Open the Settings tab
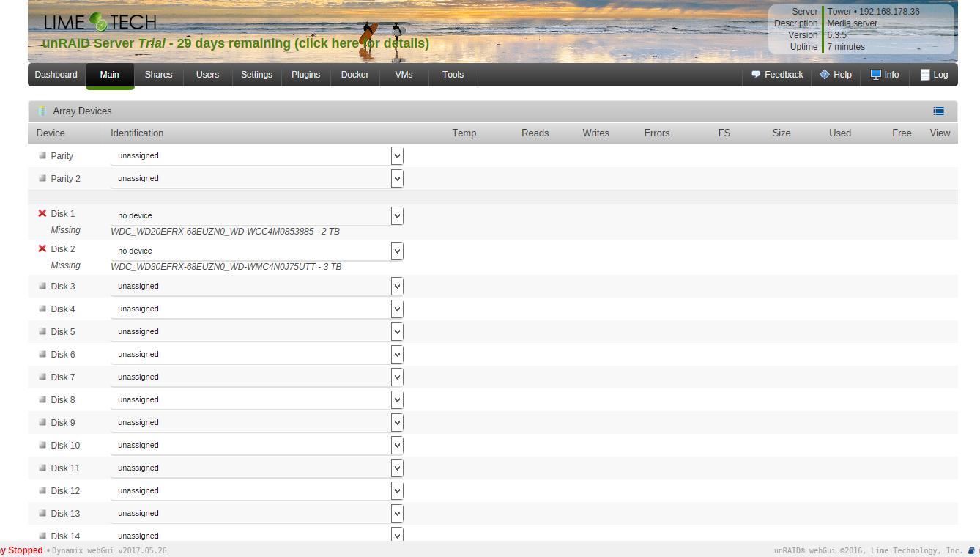The height and width of the screenshot is (557, 980). coord(256,75)
